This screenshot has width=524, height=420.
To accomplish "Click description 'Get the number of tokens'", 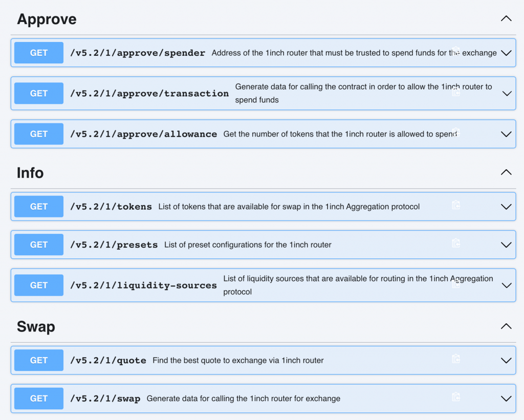I will click(x=340, y=134).
